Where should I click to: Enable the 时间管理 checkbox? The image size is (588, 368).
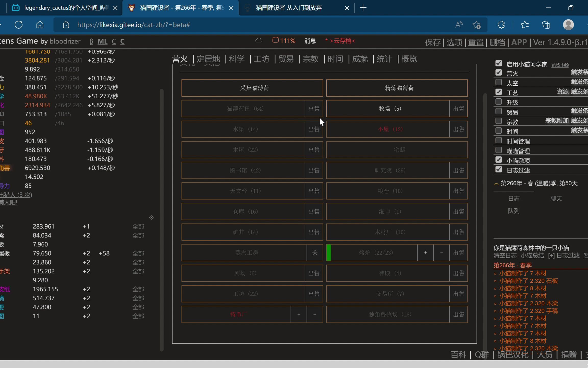(x=498, y=140)
